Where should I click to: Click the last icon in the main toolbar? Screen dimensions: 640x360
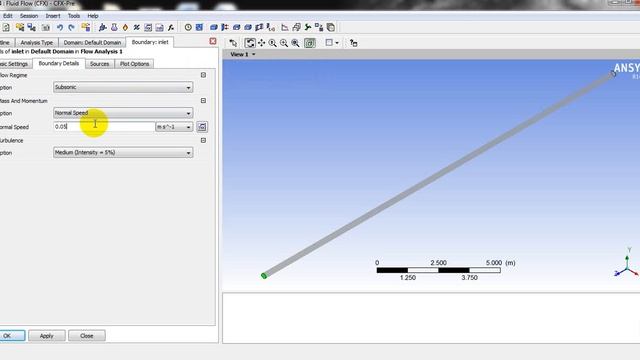331,27
